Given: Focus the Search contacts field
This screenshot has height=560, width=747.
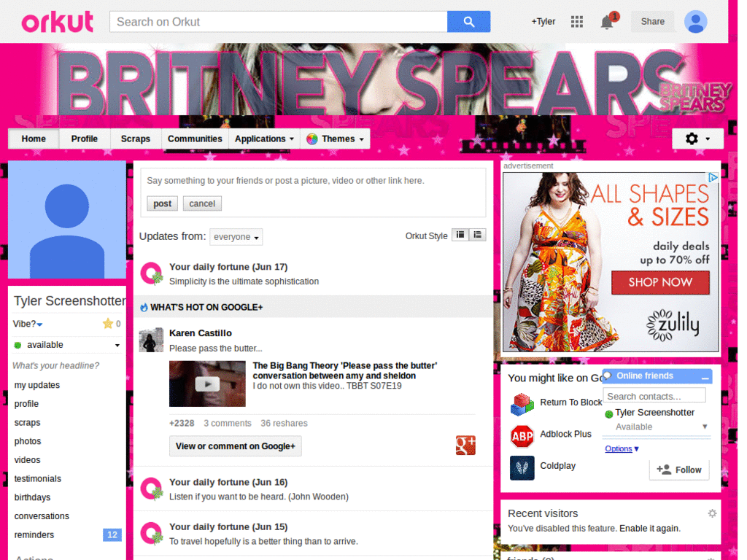Looking at the screenshot, I should 654,396.
